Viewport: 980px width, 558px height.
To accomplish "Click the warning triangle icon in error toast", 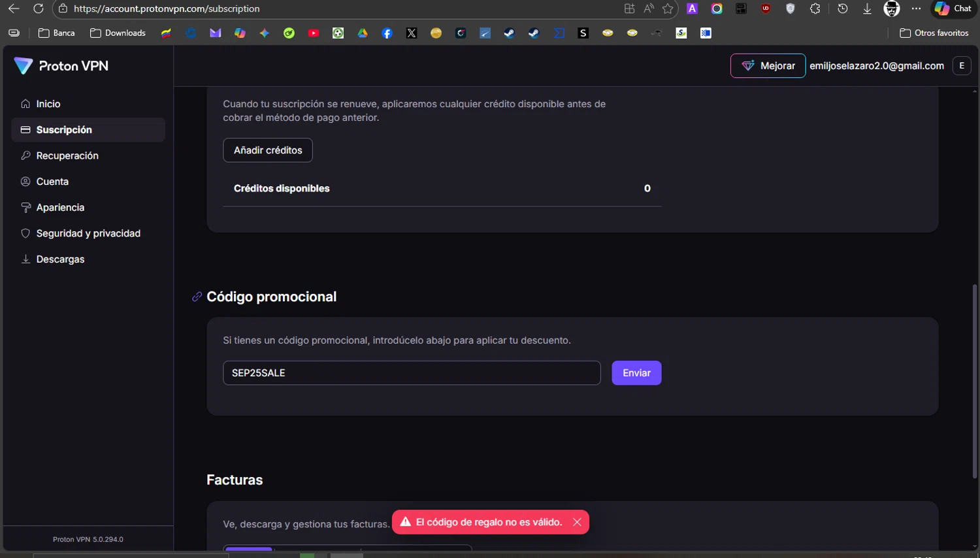I will click(405, 522).
